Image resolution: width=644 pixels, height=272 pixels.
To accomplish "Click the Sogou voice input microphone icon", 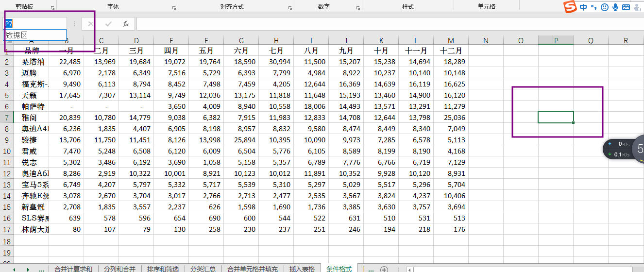I will pyautogui.click(x=615, y=7).
